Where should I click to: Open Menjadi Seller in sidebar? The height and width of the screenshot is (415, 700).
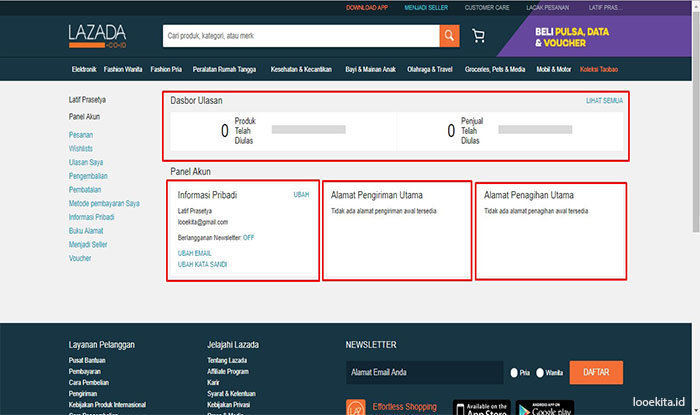[88, 245]
